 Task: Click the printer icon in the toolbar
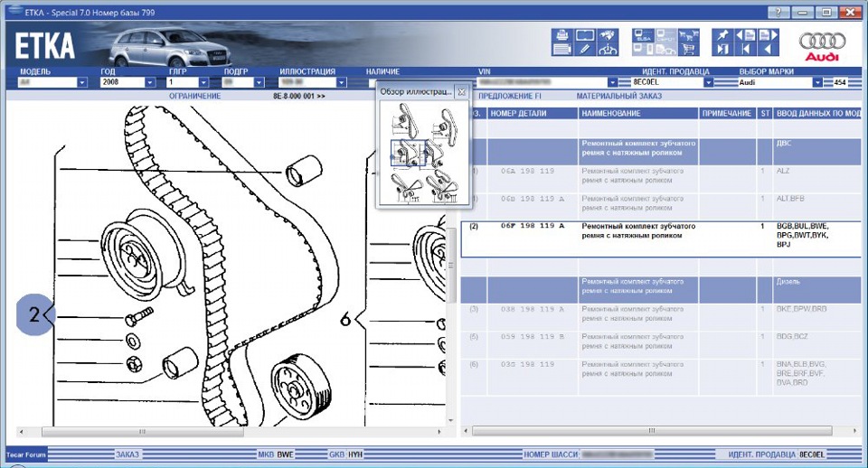(x=561, y=36)
